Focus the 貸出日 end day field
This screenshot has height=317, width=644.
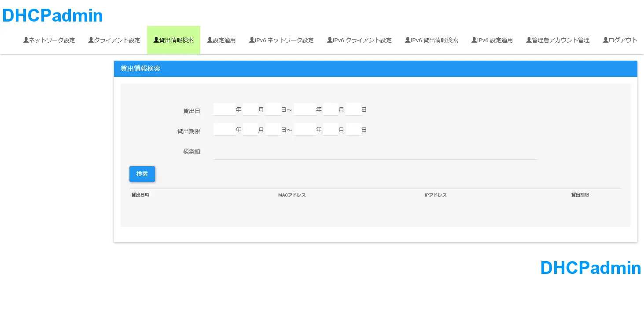pyautogui.click(x=353, y=109)
